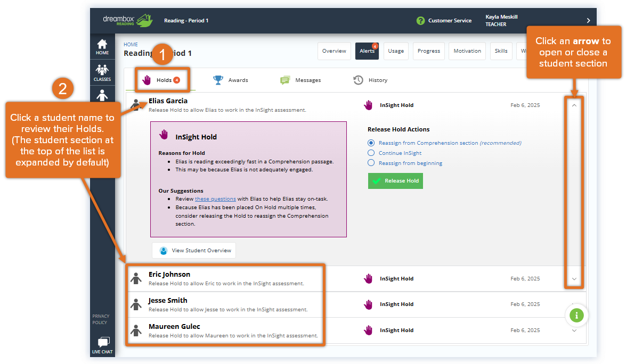This screenshot has height=364, width=626.
Task: Click Kayla Meskill teacher name
Action: coord(501,16)
